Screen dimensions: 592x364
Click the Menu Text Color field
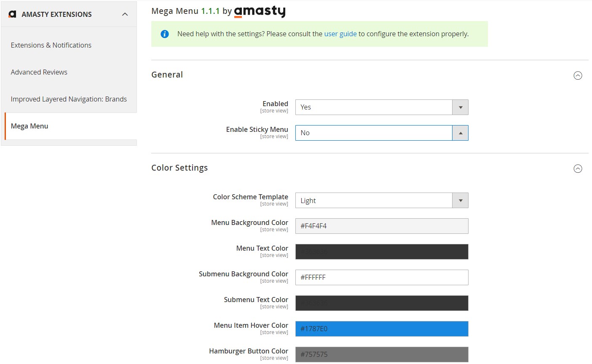[381, 252]
